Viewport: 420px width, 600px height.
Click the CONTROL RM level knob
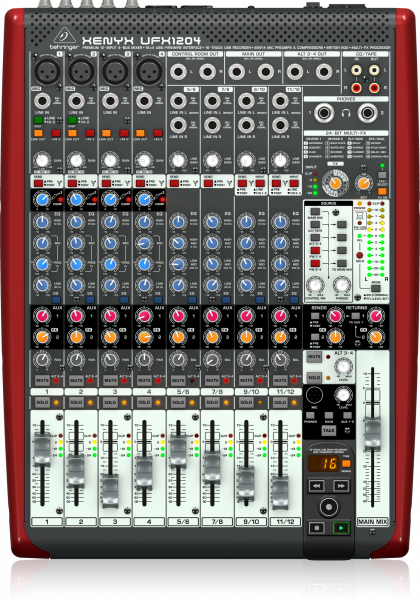coord(315,285)
